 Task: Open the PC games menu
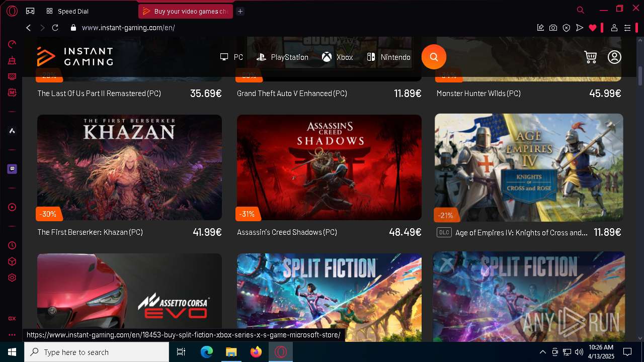[x=231, y=57]
